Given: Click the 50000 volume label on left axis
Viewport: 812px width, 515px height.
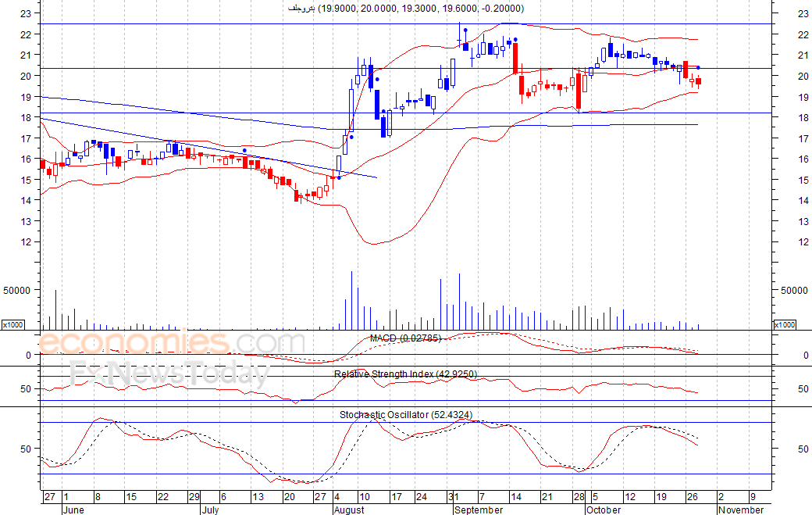Looking at the screenshot, I should point(16,291).
